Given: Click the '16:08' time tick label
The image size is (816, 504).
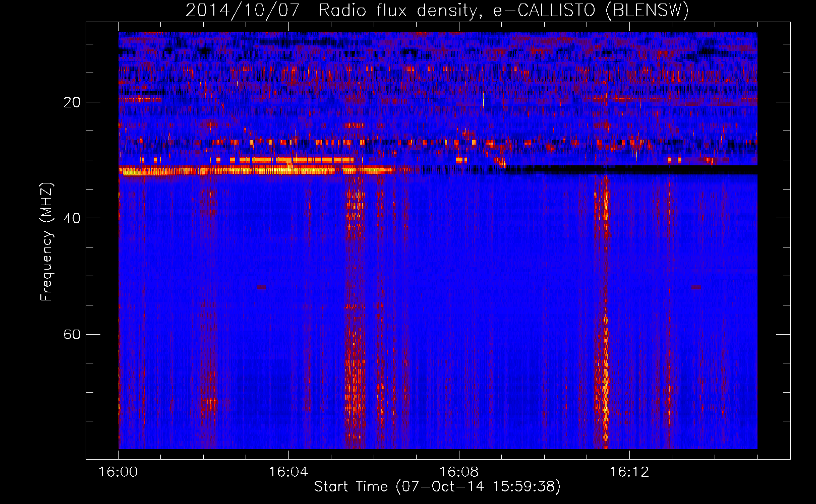Looking at the screenshot, I should (x=459, y=472).
